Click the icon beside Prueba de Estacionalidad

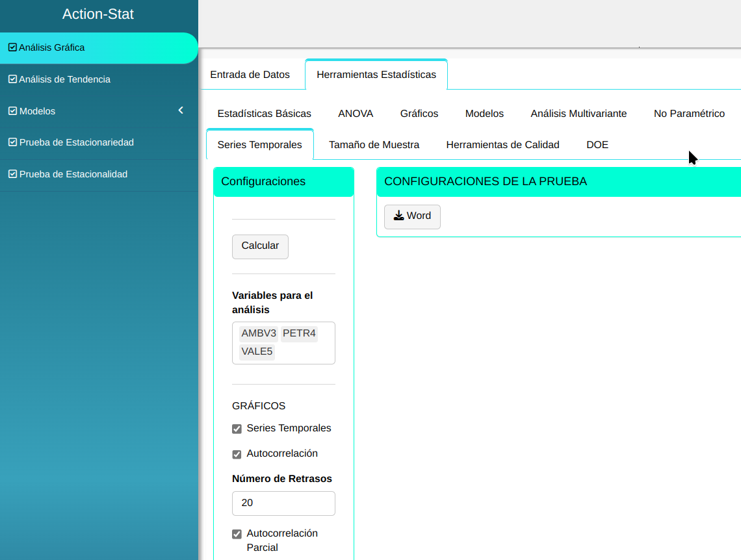12,174
